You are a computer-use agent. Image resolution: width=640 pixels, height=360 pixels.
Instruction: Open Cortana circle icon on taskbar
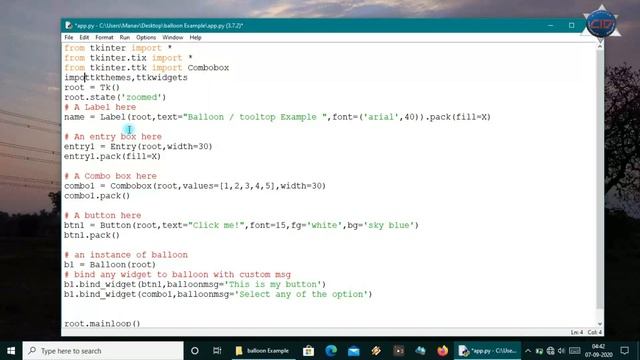click(x=195, y=351)
